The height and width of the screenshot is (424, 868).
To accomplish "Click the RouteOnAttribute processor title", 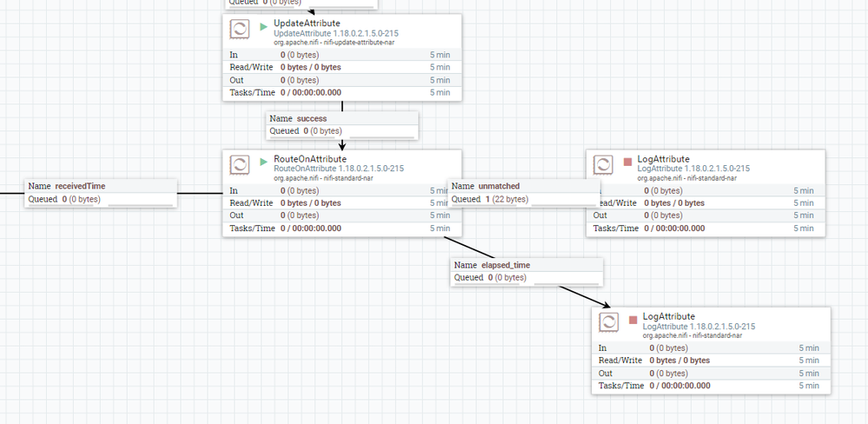I will point(310,159).
